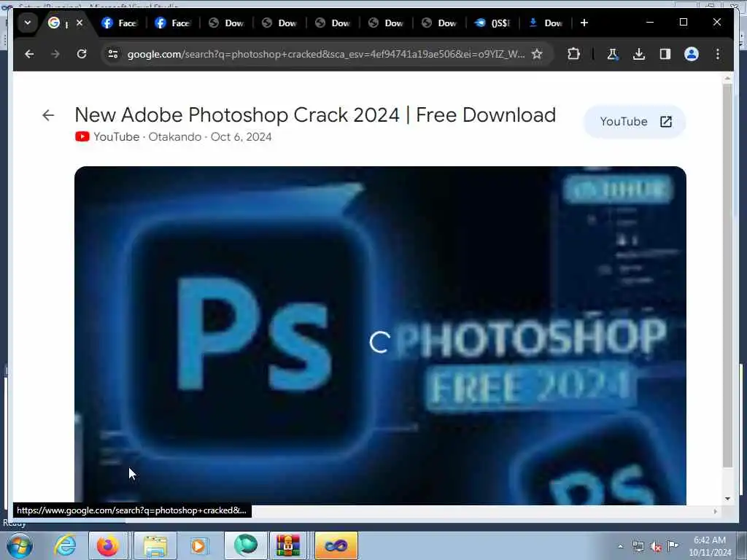Image resolution: width=747 pixels, height=560 pixels.
Task: Switch to the OS$F tab
Action: pos(492,23)
